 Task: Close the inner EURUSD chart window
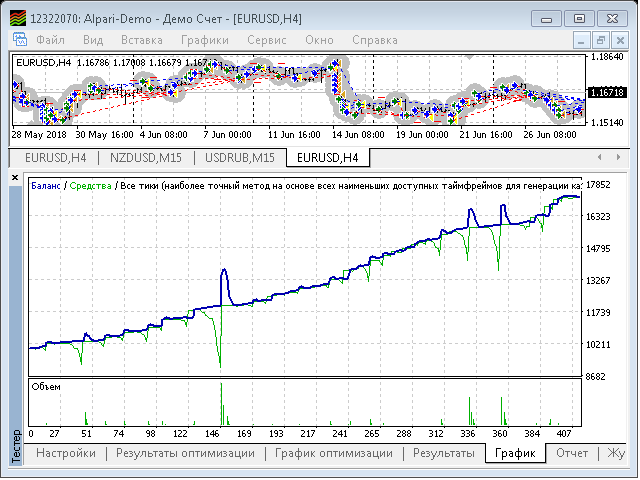620,40
